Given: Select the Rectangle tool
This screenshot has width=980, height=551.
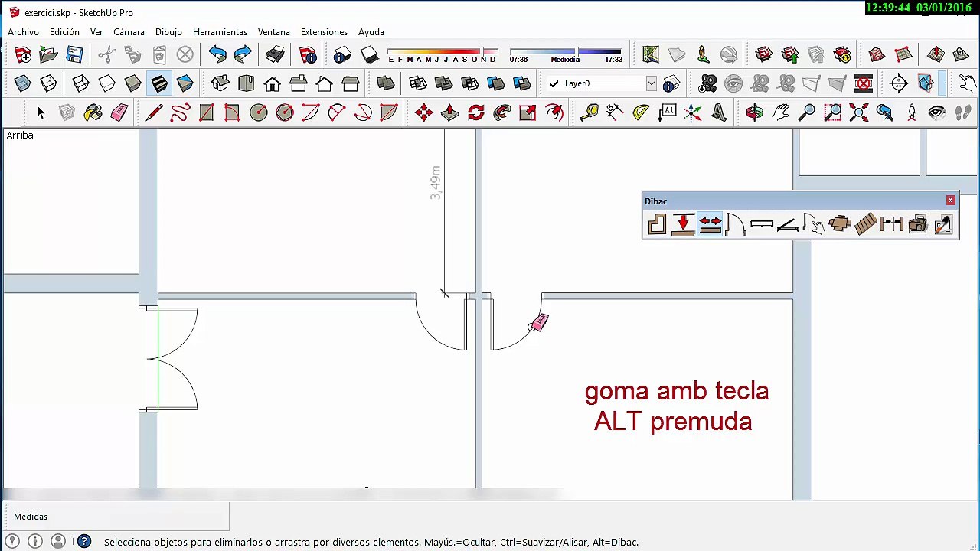Looking at the screenshot, I should coord(206,112).
